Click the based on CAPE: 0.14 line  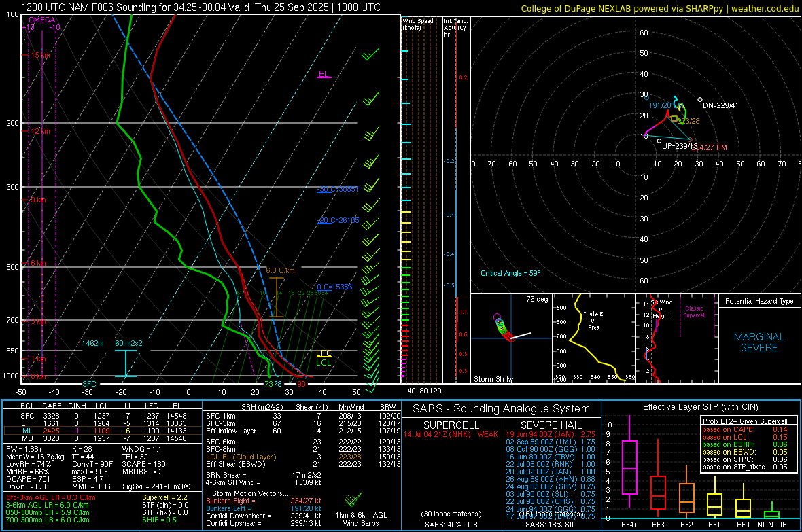pos(744,429)
